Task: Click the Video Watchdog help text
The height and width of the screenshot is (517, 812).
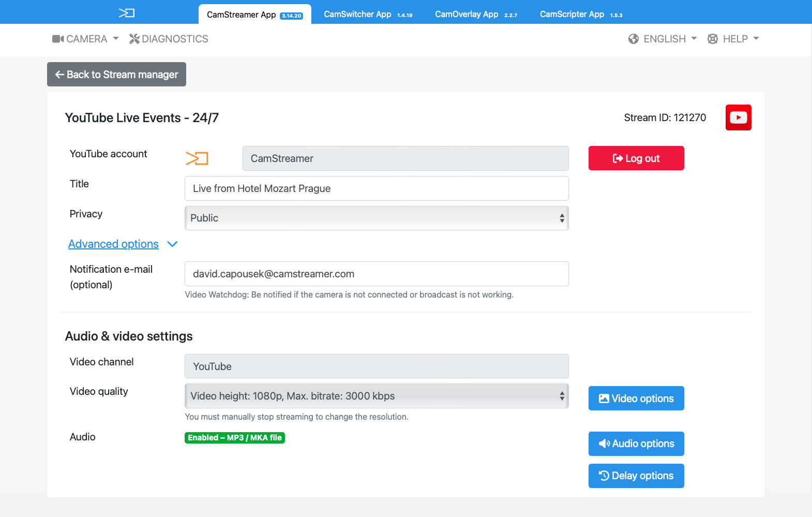Action: pos(349,294)
